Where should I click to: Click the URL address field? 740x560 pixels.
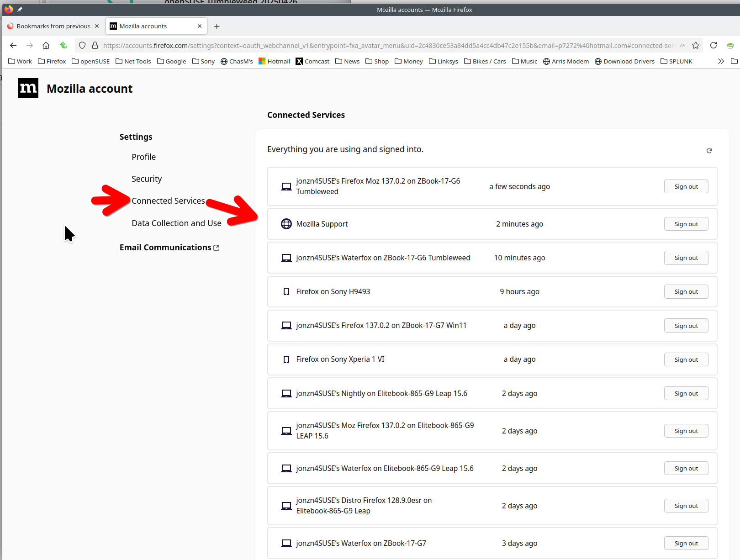point(388,45)
